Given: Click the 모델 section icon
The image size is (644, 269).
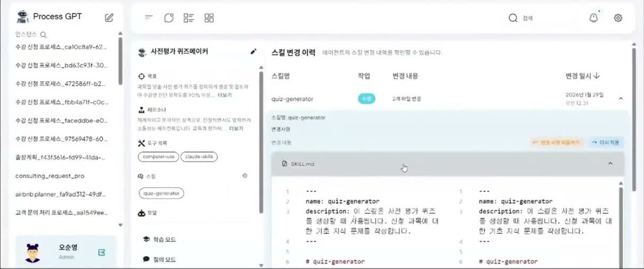Looking at the screenshot, I should (141, 213).
